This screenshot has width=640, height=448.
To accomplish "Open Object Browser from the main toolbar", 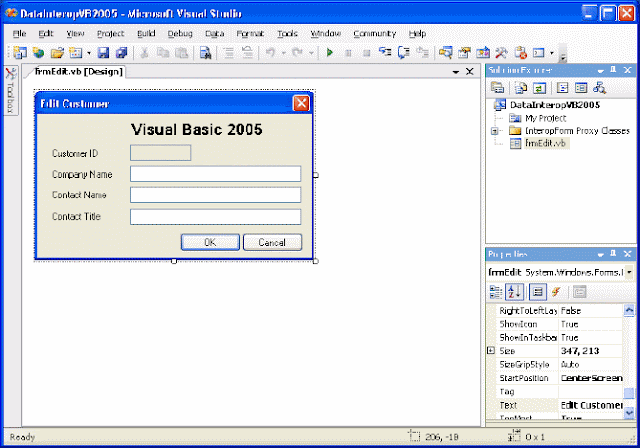I will pyautogui.click(x=483, y=53).
